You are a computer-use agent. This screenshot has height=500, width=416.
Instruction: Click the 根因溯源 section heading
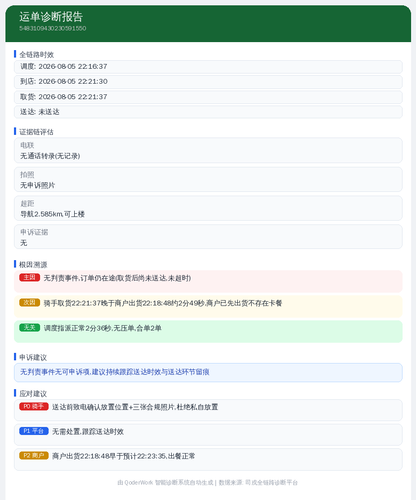click(33, 264)
